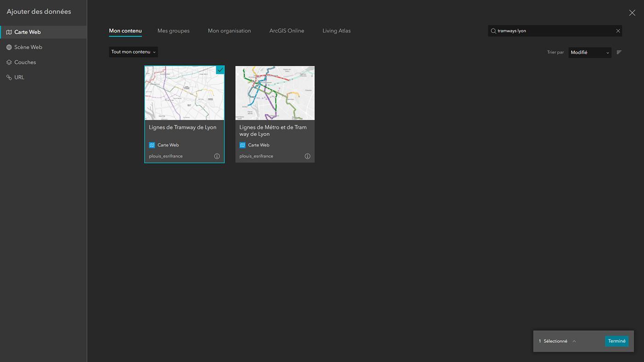This screenshot has width=644, height=362.
Task: Select the URL sidebar item
Action: [43, 77]
